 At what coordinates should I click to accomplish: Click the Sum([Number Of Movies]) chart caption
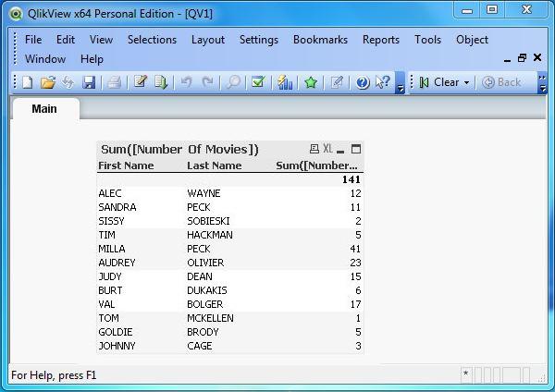[x=179, y=149]
